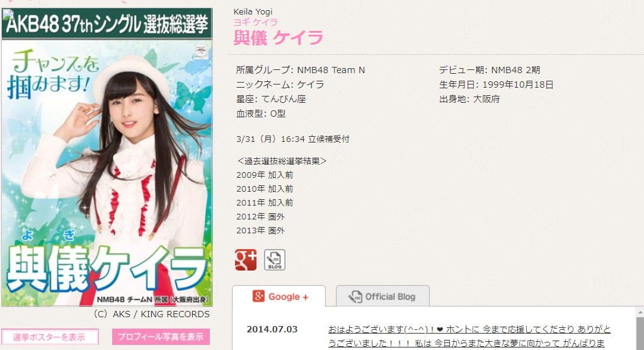Click the 2014.07.03 post date
Viewport: 644px width, 350px height.
point(272,329)
